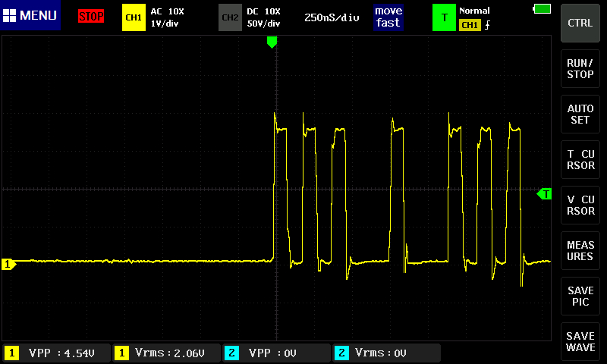607x364 pixels.
Task: Enable the V CURSOR voltage cursor
Action: (580, 206)
